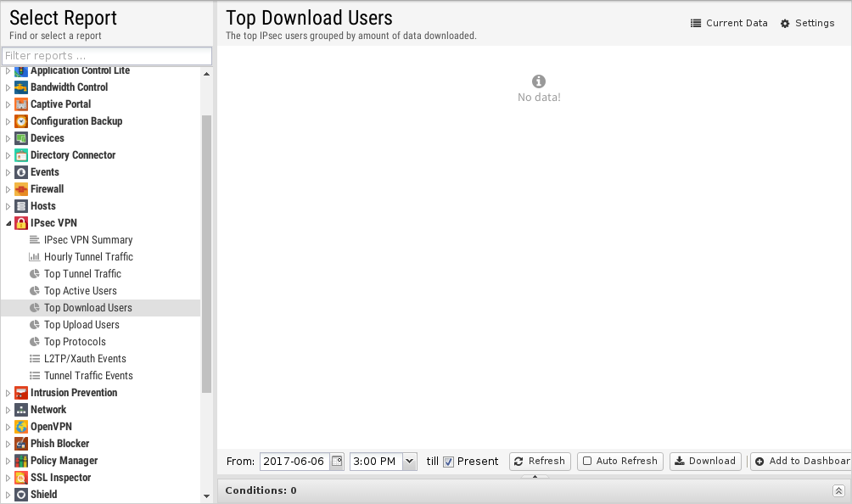Expand the Captive Portal tree node

(8, 104)
